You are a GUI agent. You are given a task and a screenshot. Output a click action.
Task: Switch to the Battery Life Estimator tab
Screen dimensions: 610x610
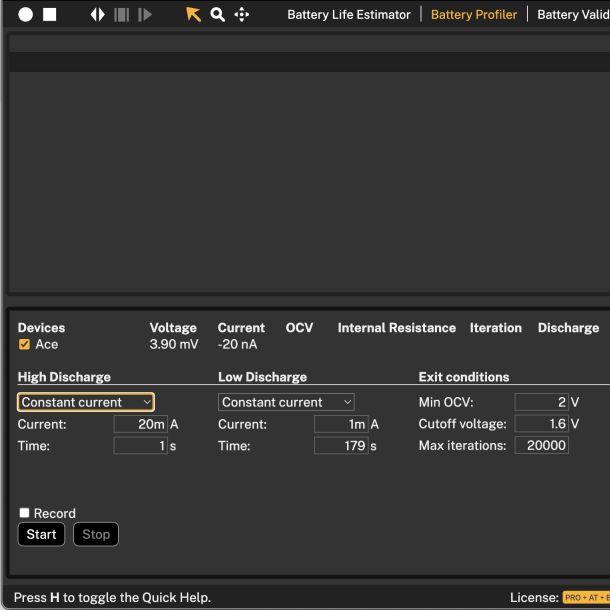coord(349,15)
